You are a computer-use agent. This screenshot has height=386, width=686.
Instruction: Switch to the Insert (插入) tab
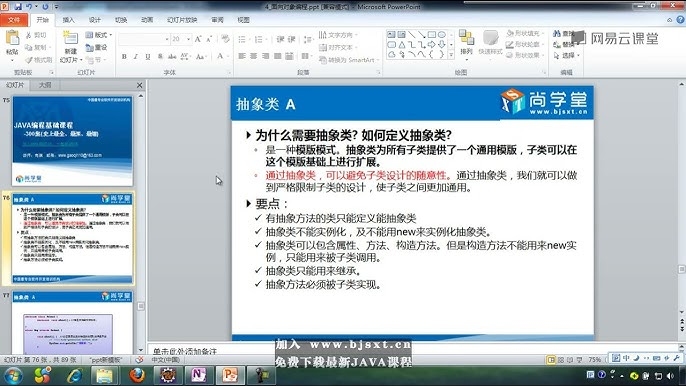[x=69, y=20]
